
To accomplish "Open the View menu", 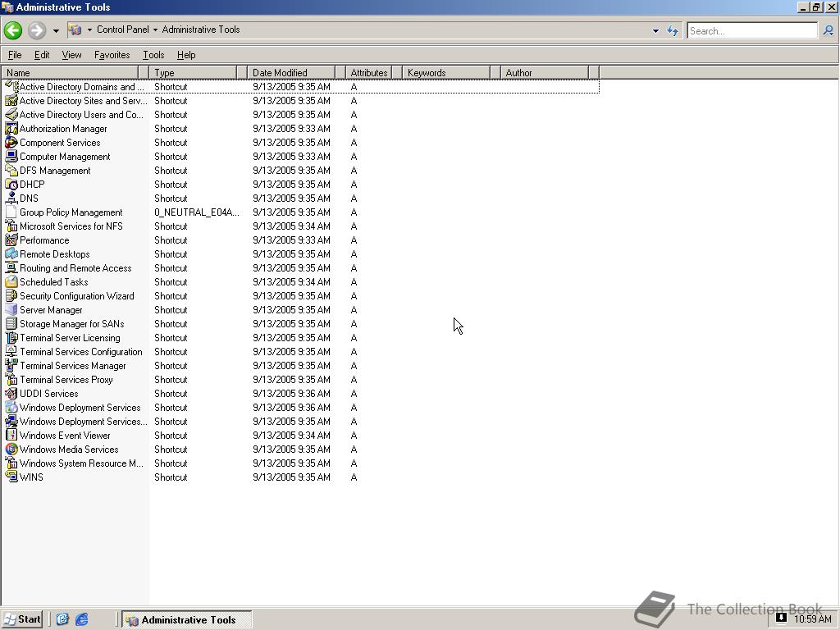I will click(72, 55).
